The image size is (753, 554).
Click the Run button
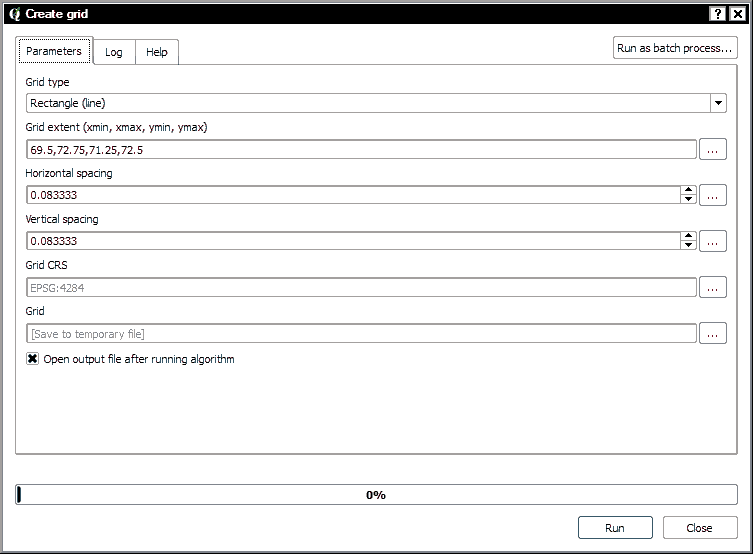615,528
